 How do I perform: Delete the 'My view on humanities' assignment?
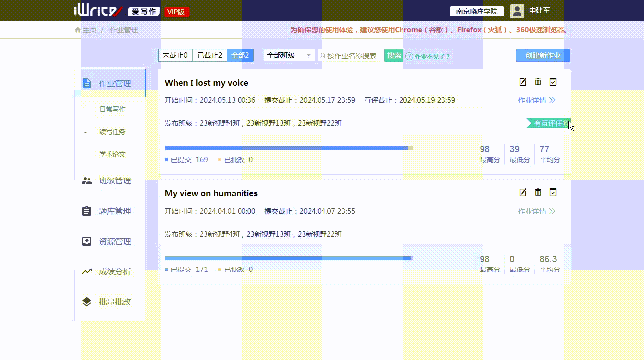tap(537, 192)
